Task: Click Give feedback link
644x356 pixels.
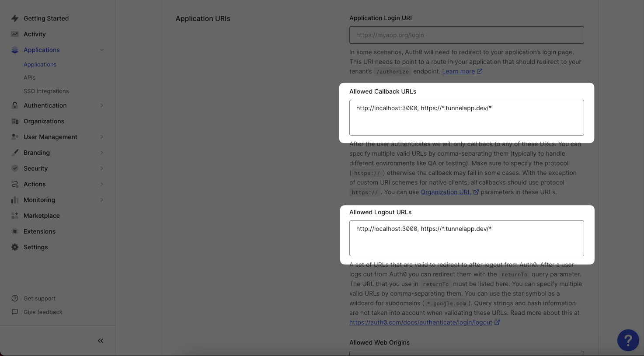Action: click(x=43, y=312)
